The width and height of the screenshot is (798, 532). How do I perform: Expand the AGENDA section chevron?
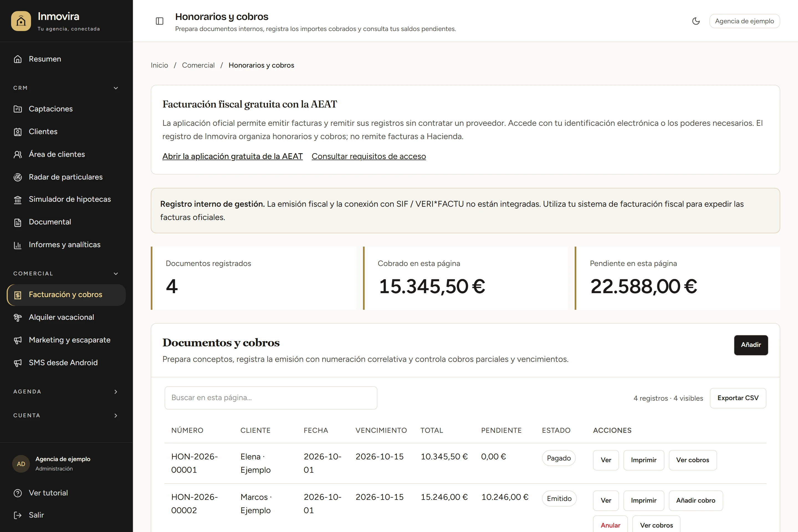(116, 392)
